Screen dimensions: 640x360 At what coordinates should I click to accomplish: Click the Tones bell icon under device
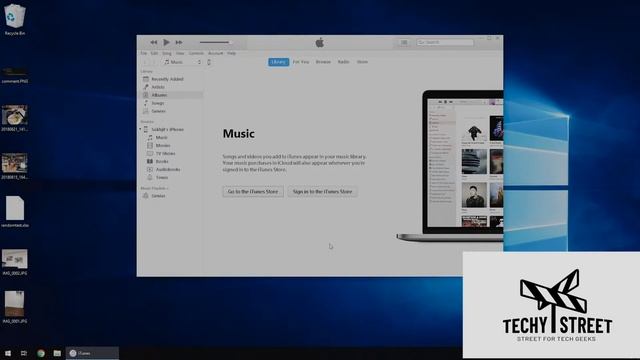[x=150, y=178]
